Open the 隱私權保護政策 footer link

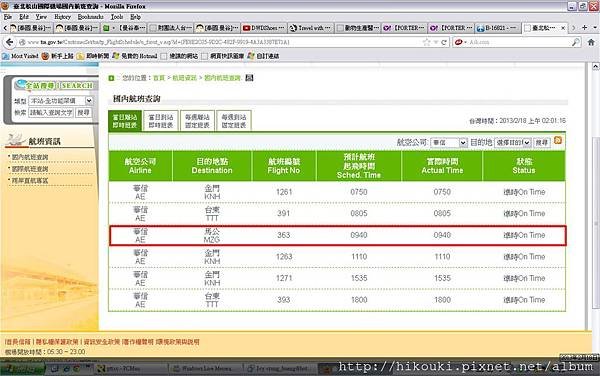tap(57, 342)
